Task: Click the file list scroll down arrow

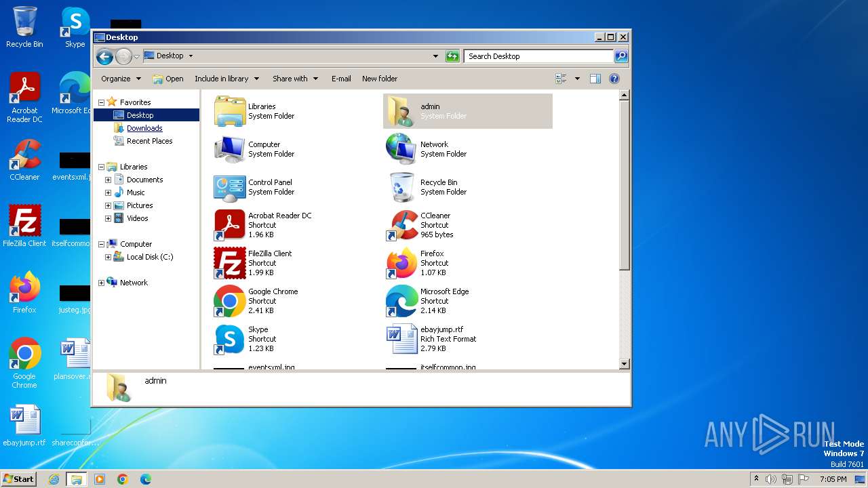Action: (625, 364)
